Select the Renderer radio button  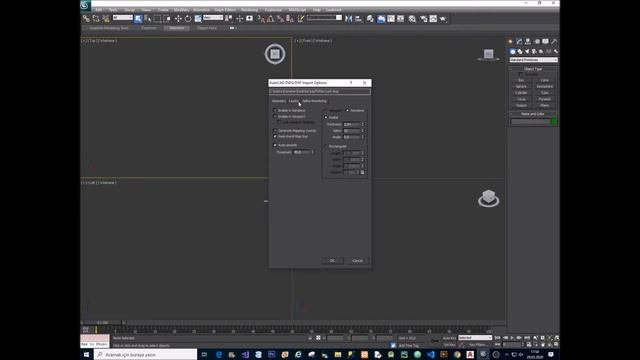tap(348, 111)
